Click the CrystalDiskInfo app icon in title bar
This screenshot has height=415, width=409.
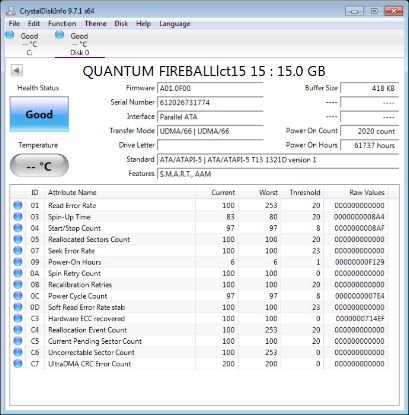point(11,10)
